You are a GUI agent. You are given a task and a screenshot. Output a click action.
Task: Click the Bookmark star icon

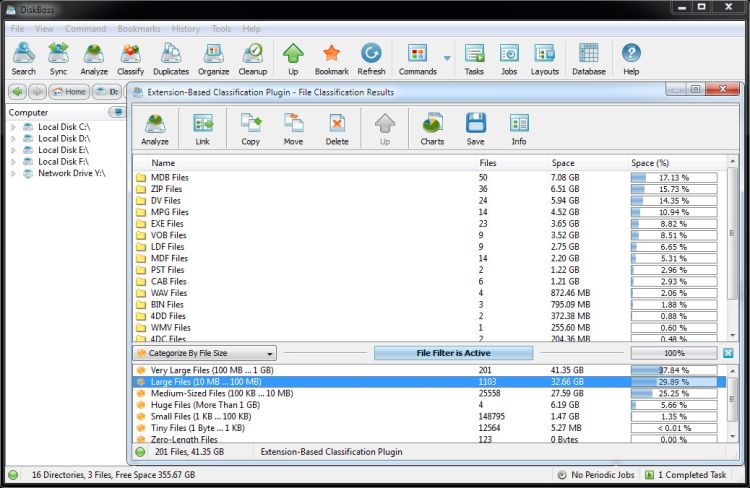[x=331, y=59]
